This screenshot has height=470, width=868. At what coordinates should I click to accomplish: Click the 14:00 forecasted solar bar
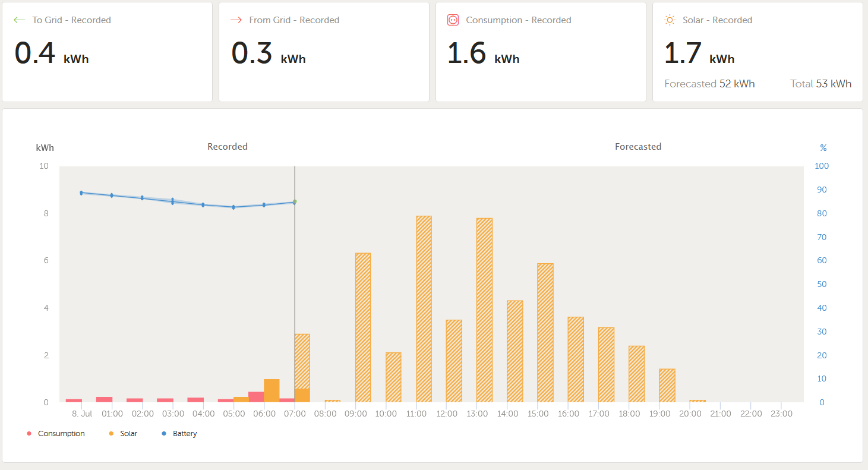(x=515, y=351)
